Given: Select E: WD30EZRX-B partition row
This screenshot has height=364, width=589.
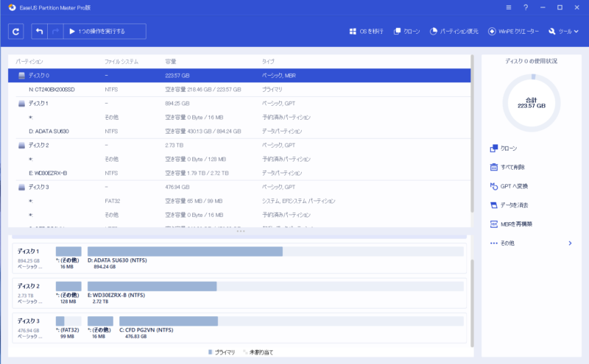Looking at the screenshot, I should 239,173.
